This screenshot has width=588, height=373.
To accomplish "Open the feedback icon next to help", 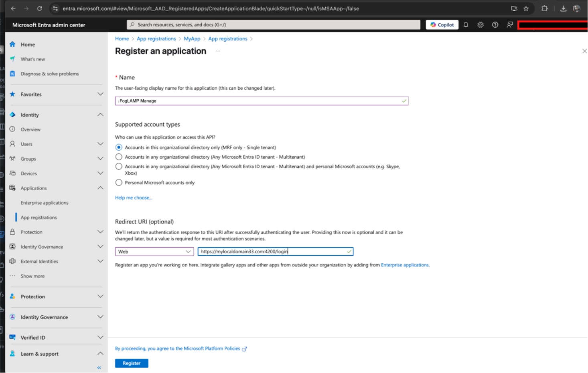I will 509,24.
